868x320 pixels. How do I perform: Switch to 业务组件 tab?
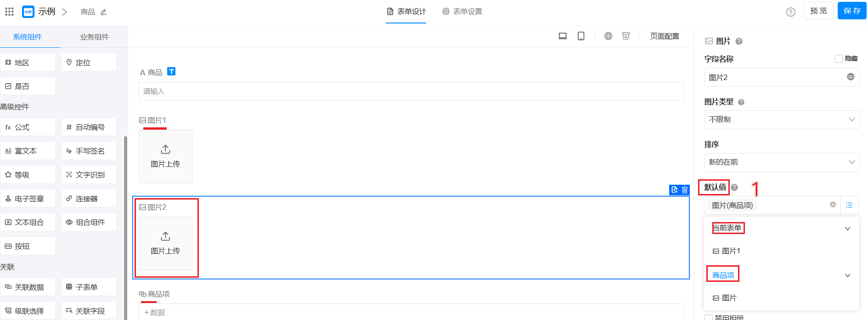coord(94,37)
